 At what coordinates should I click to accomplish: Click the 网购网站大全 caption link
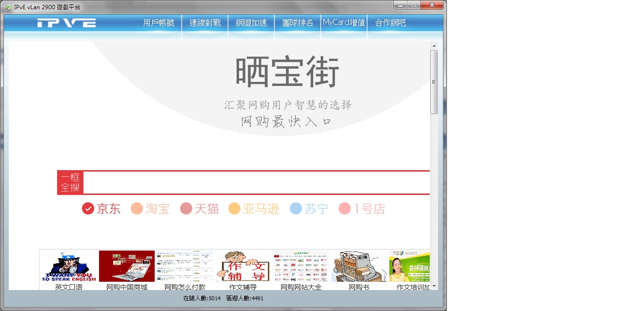coord(301,287)
